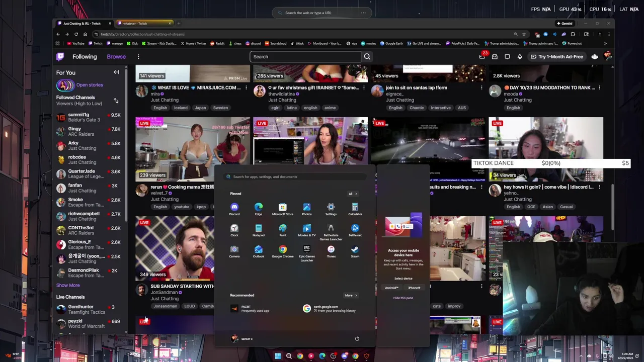Open Twitch bits diamond icon
644x362 pixels.
520,57
